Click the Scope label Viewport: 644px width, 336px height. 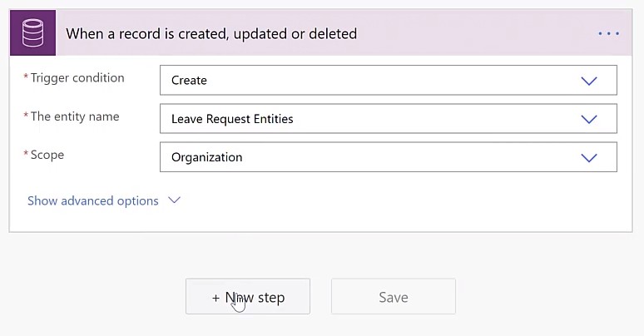point(47,155)
